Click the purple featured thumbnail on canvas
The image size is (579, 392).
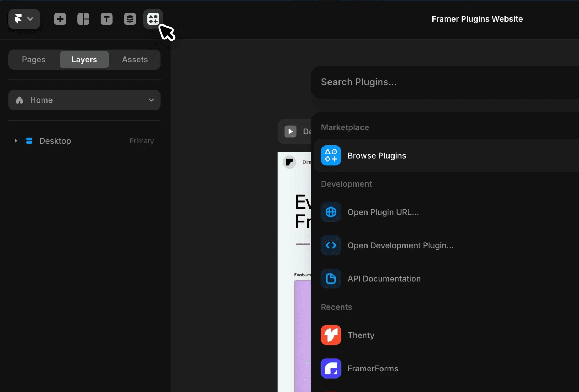(x=303, y=336)
